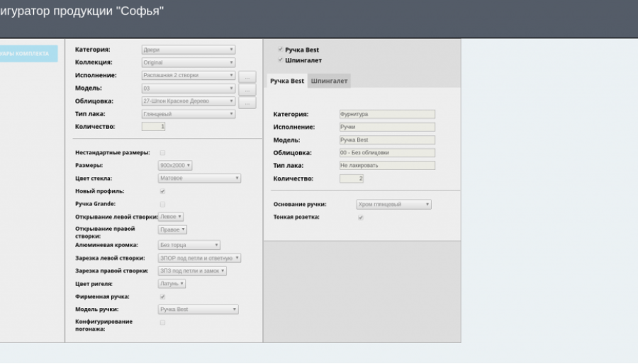Switch to the Шпингалет tab

[x=329, y=81]
